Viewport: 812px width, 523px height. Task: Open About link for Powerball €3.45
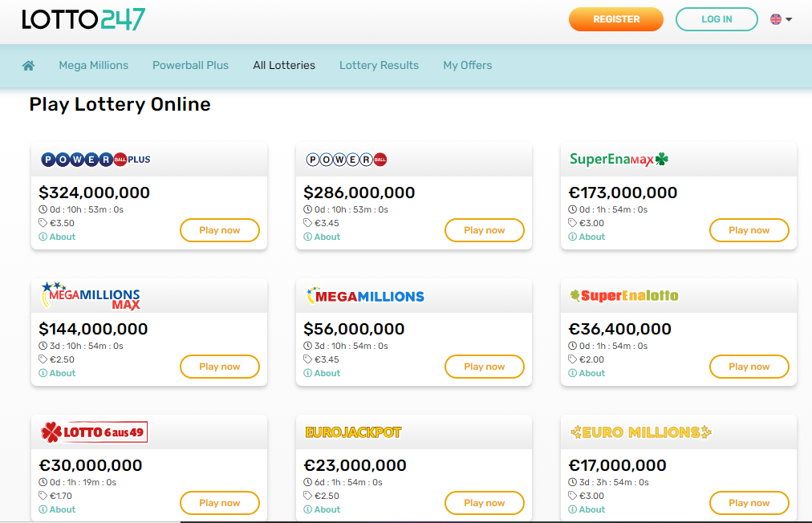[322, 237]
